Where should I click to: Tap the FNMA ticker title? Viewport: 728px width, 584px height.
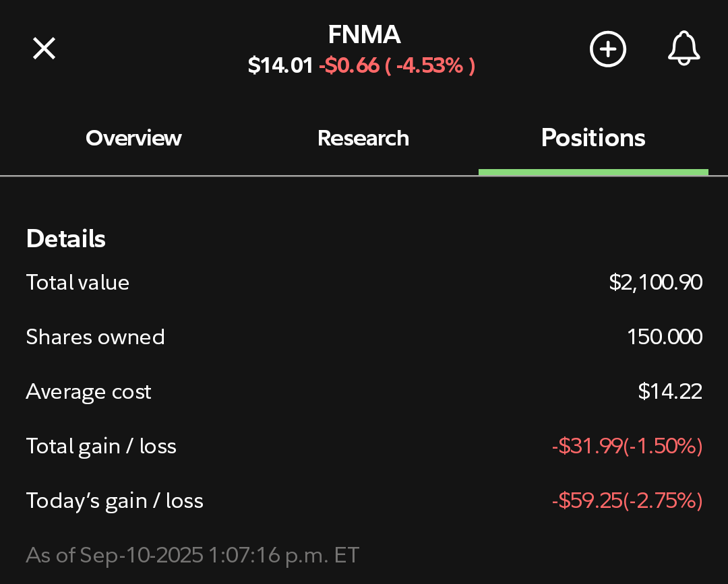point(364,35)
